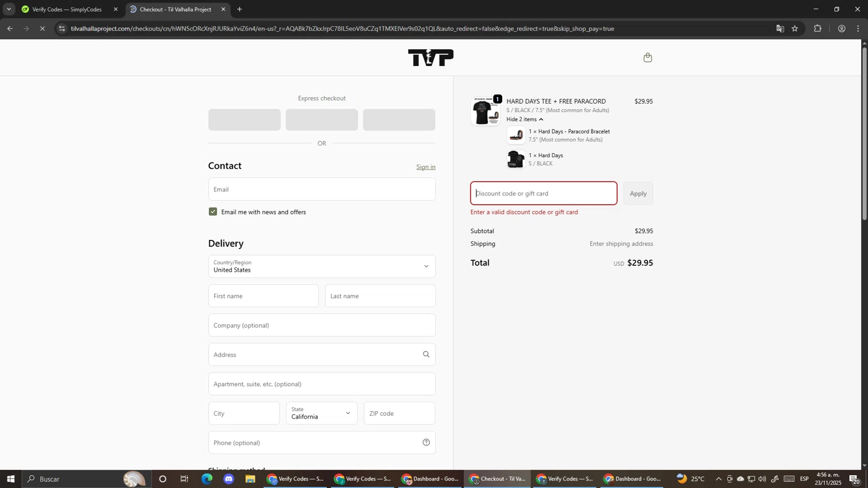The image size is (868, 488).
Task: Click ESP keyboard language indicator
Action: pyautogui.click(x=804, y=479)
